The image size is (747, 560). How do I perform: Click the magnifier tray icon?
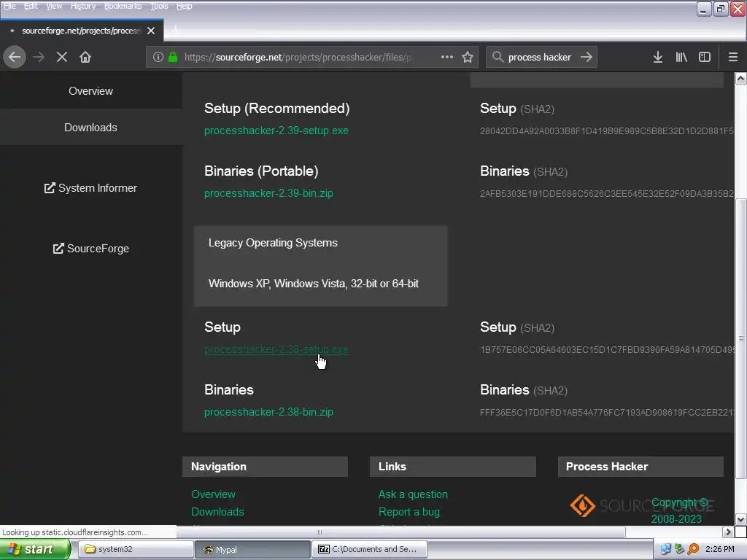click(693, 550)
